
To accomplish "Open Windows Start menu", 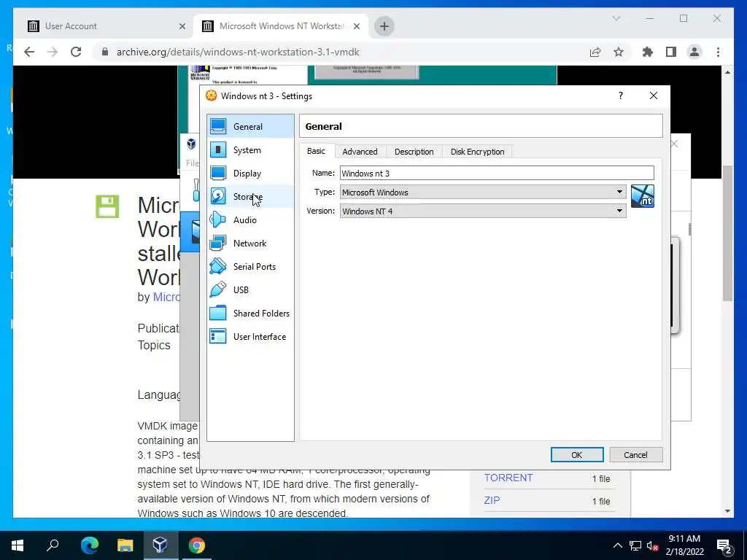I will click(x=18, y=545).
